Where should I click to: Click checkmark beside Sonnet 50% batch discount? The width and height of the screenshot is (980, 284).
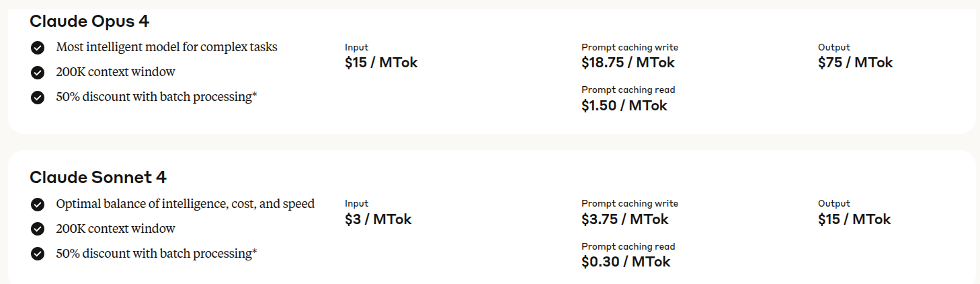pos(38,254)
